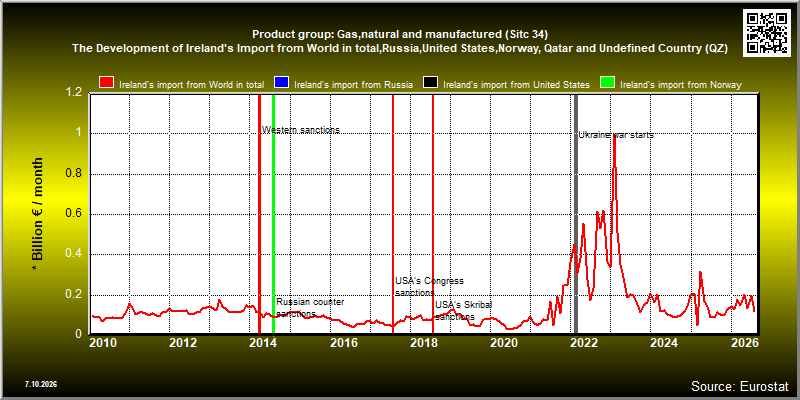
Task: Click the 2014 x-axis label
Action: click(263, 343)
